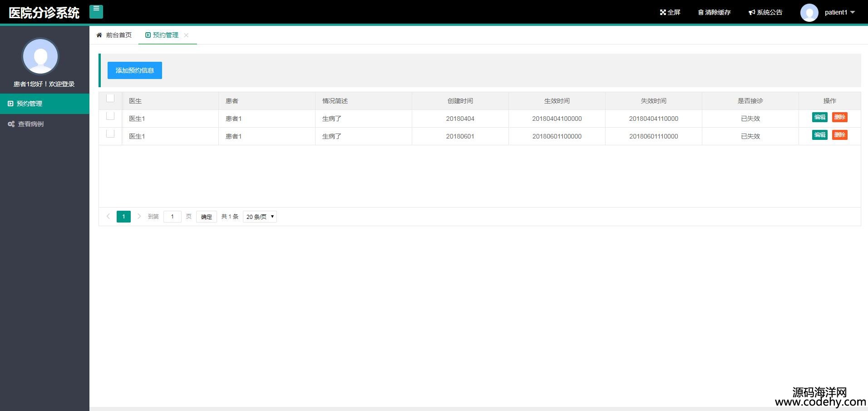Select 预约管理 in the sidebar menu
Image resolution: width=868 pixels, height=411 pixels.
pyautogui.click(x=30, y=104)
